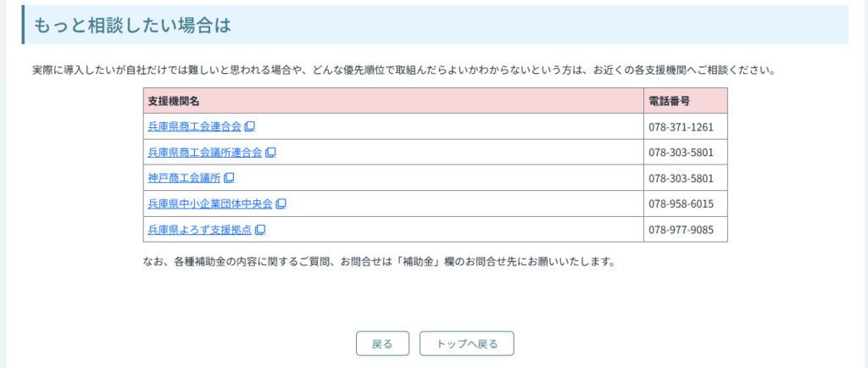Click the external-link icon beside 兵庫県よろず支援拠点

click(260, 230)
